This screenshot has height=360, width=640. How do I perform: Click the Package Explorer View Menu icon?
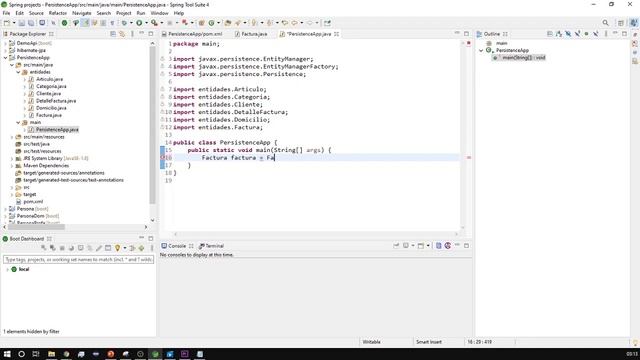132,34
